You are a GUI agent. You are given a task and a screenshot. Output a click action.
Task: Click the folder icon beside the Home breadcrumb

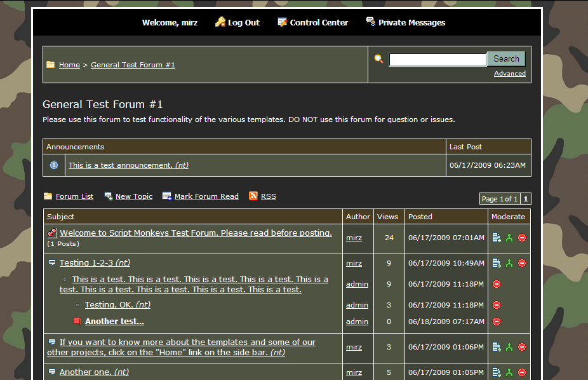coord(51,65)
